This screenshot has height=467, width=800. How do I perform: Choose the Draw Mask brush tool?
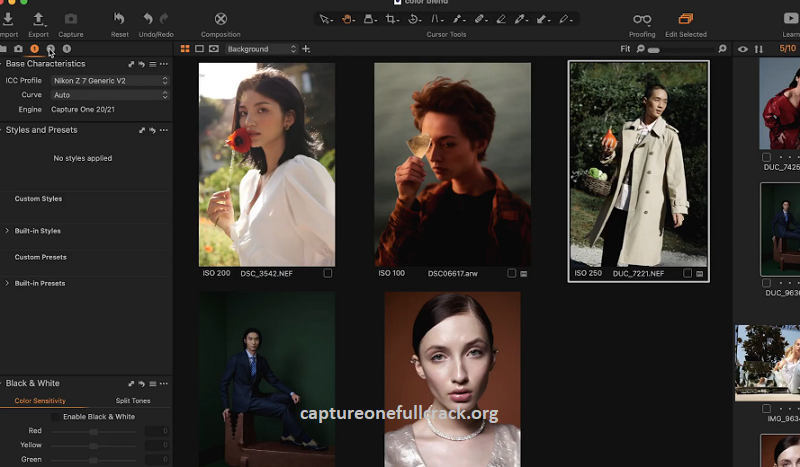point(457,19)
